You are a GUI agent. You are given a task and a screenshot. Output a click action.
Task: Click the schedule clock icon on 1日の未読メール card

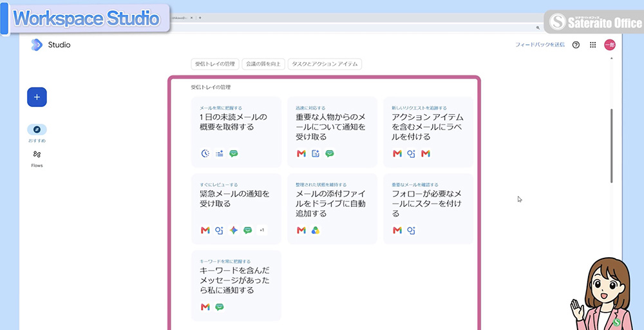205,153
